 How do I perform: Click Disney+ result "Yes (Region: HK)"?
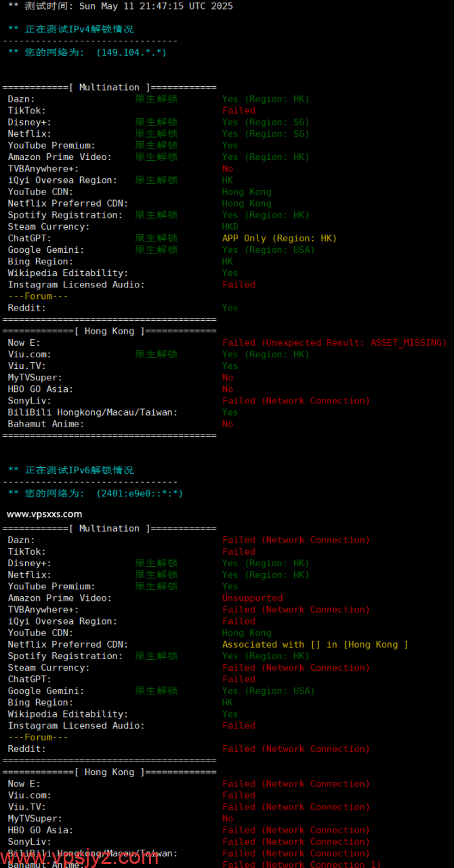[x=266, y=563]
